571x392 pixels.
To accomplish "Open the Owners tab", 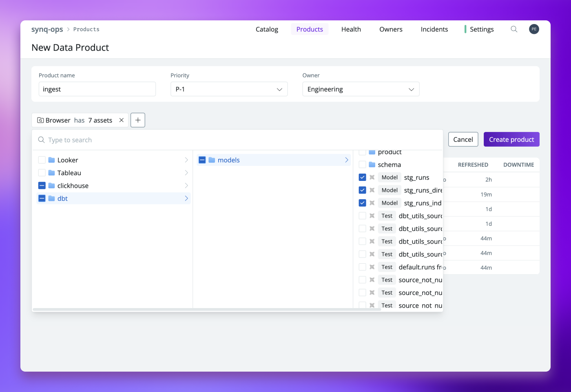I will 391,29.
